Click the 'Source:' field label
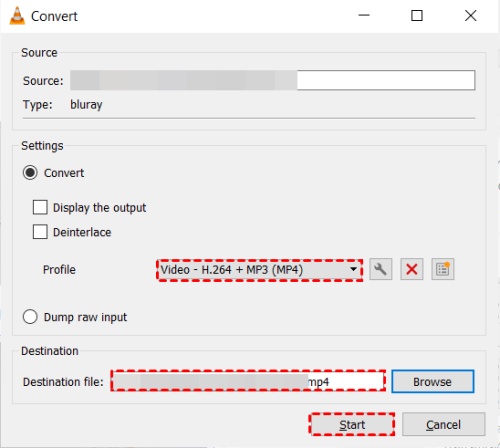Image resolution: width=500 pixels, height=448 pixels. [x=43, y=81]
